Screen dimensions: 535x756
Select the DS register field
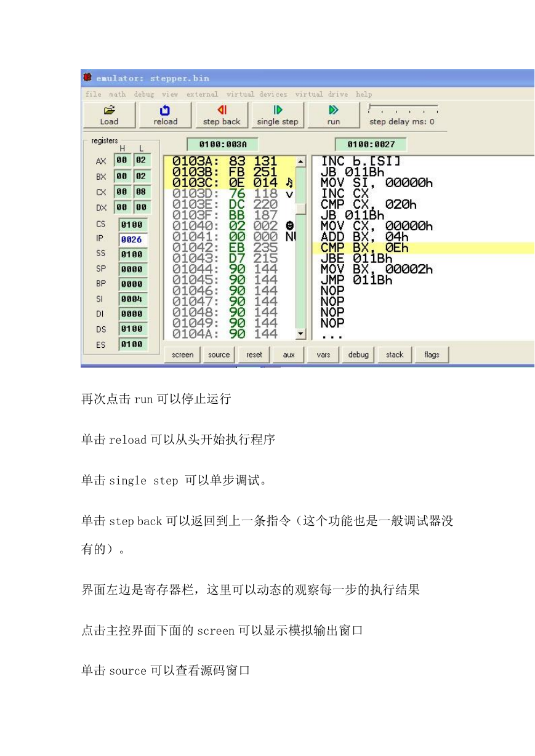[x=132, y=329]
